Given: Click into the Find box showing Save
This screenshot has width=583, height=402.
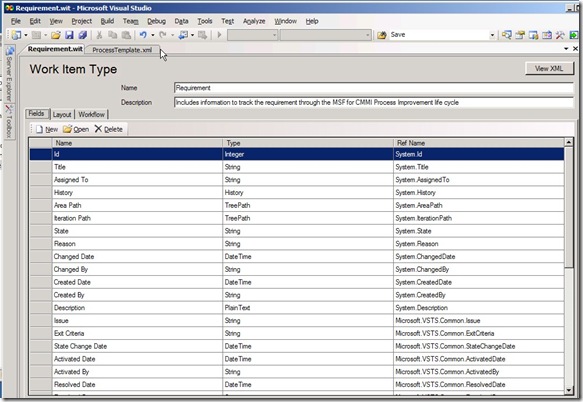Looking at the screenshot, I should tap(439, 35).
